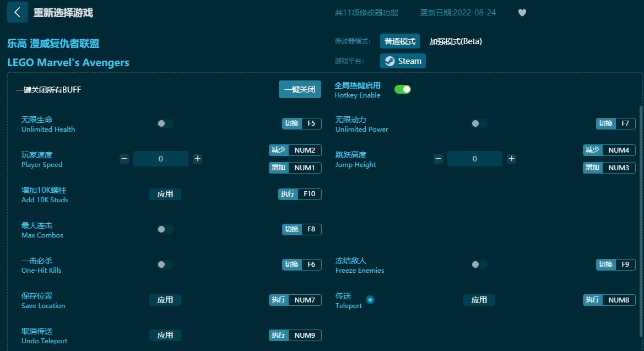The height and width of the screenshot is (351, 644).
Task: Click NUM1 increase hotkey for Player Speed
Action: [295, 168]
